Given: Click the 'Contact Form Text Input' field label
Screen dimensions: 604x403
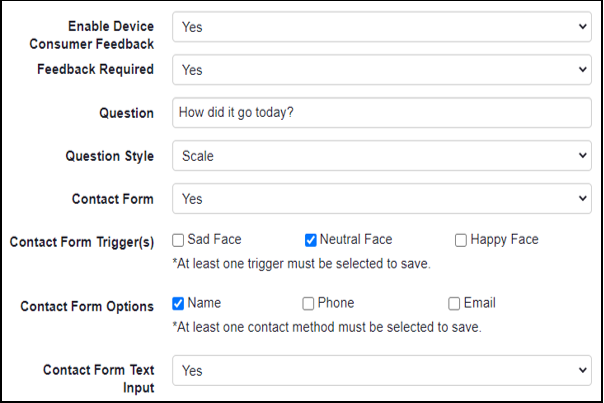Looking at the screenshot, I should [x=98, y=378].
